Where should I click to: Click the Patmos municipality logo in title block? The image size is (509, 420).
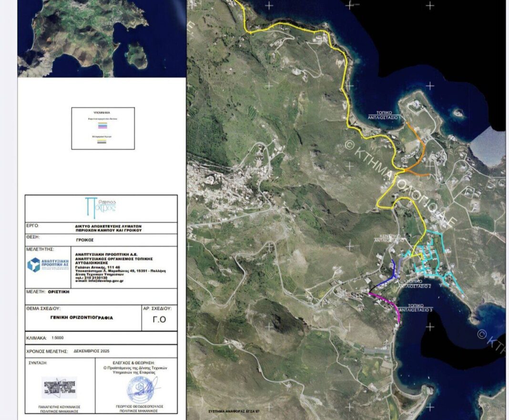[101, 208]
